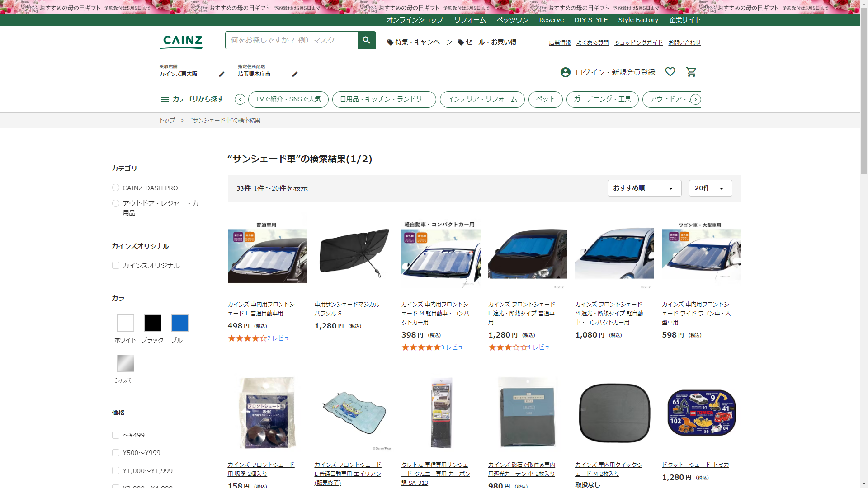
Task: Check the ¥500〜¥999 price filter
Action: 116,453
